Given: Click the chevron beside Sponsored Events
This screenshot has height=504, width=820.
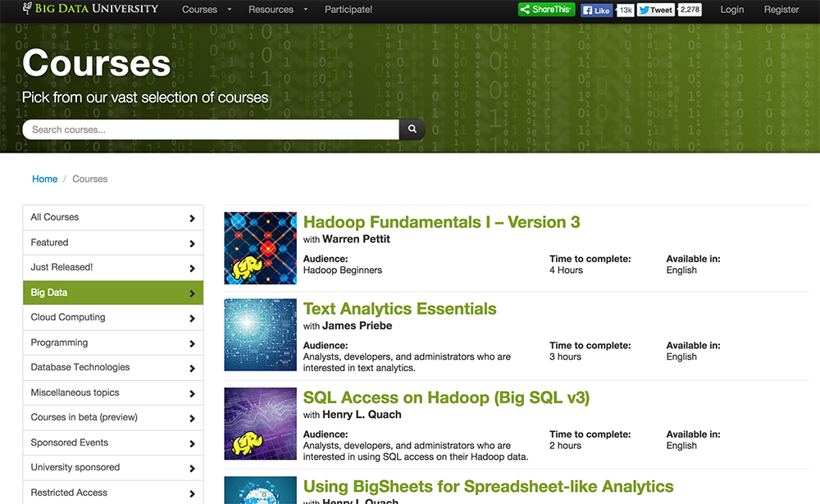Looking at the screenshot, I should (x=192, y=443).
